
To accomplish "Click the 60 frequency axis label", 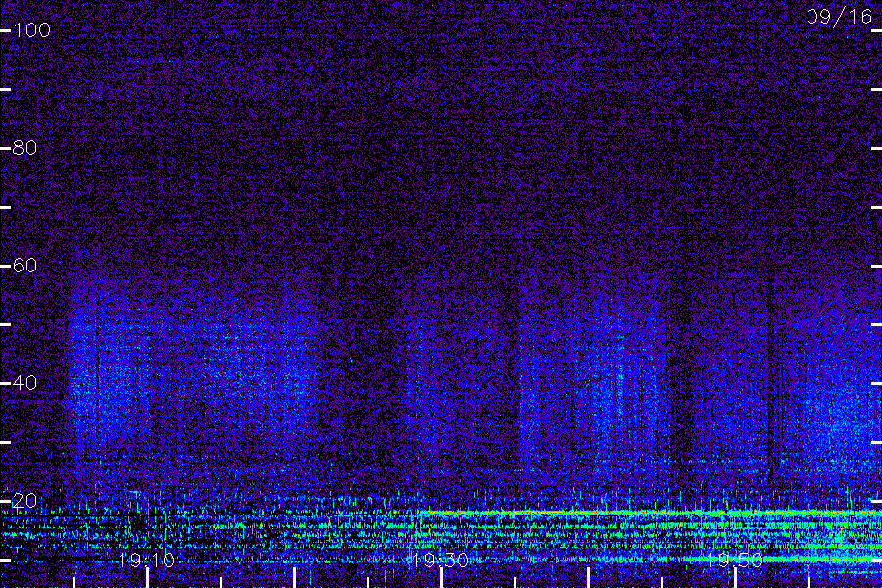I will coord(24,265).
